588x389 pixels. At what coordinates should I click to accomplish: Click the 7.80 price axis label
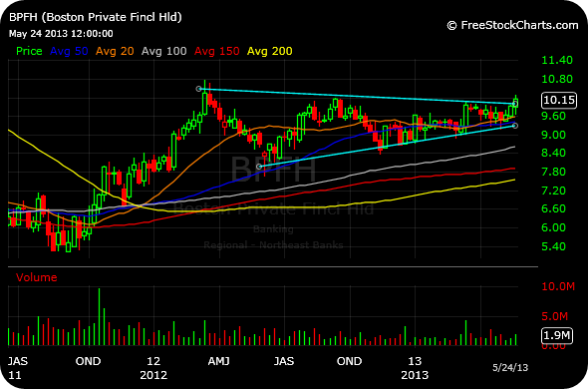[x=553, y=172]
